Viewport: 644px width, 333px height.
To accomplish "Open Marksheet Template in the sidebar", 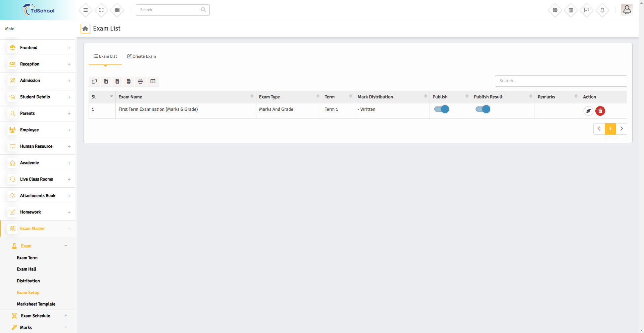I will pyautogui.click(x=36, y=304).
